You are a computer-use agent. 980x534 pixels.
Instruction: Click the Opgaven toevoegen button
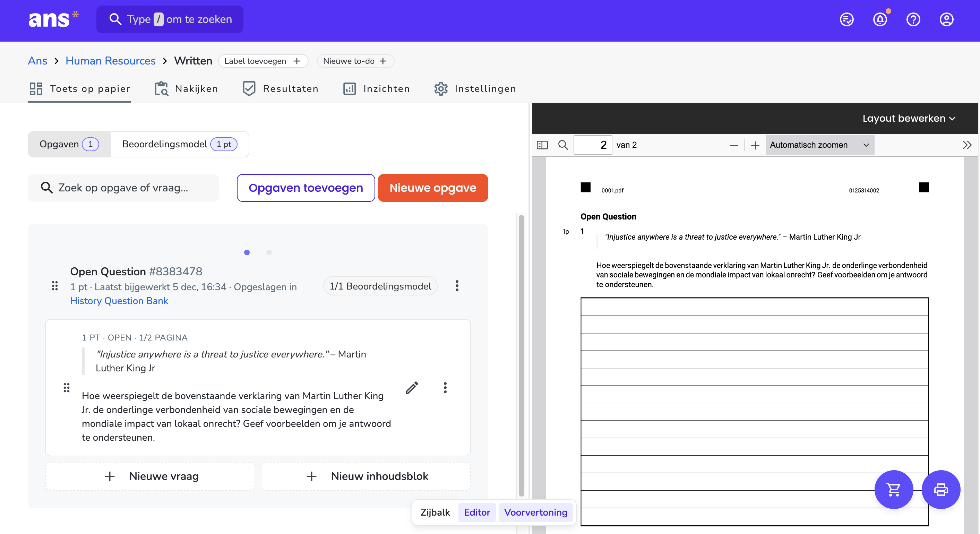pos(306,188)
